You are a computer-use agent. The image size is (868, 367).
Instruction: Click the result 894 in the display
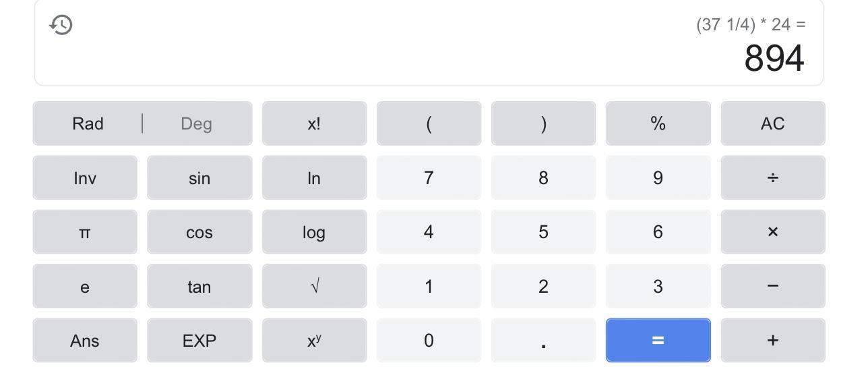pyautogui.click(x=774, y=58)
